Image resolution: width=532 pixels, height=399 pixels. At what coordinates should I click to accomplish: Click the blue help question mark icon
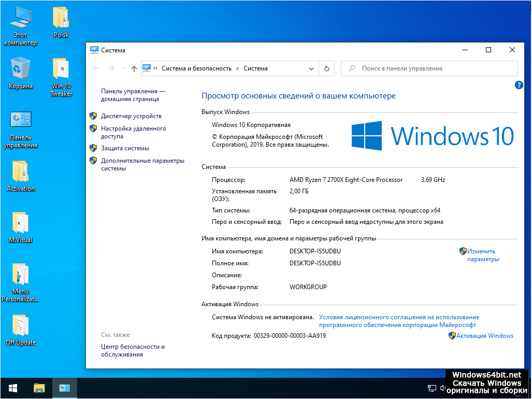(519, 85)
